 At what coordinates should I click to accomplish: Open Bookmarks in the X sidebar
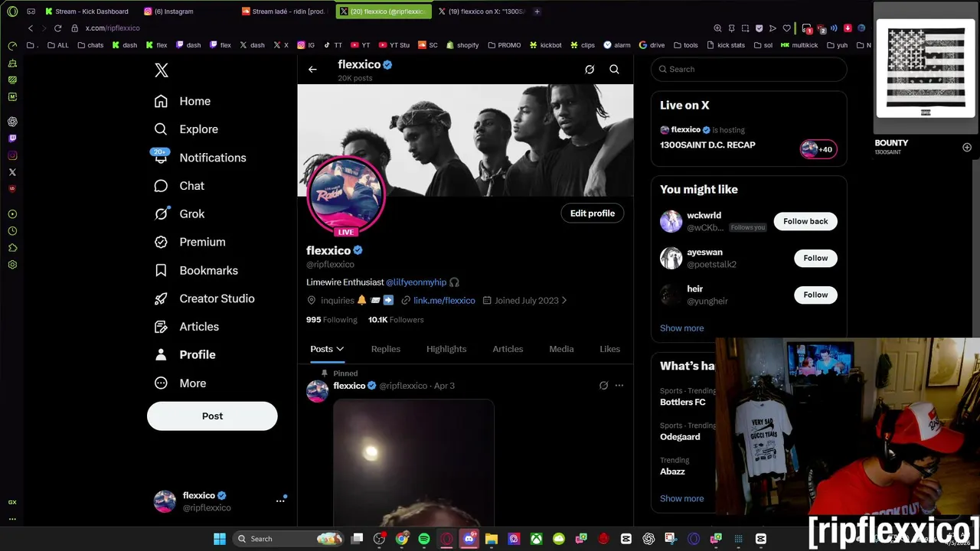195,270
